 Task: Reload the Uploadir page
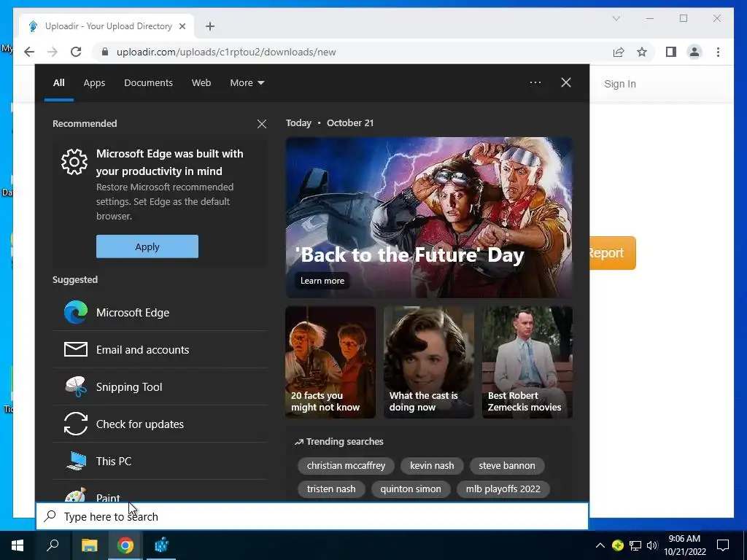coord(76,52)
